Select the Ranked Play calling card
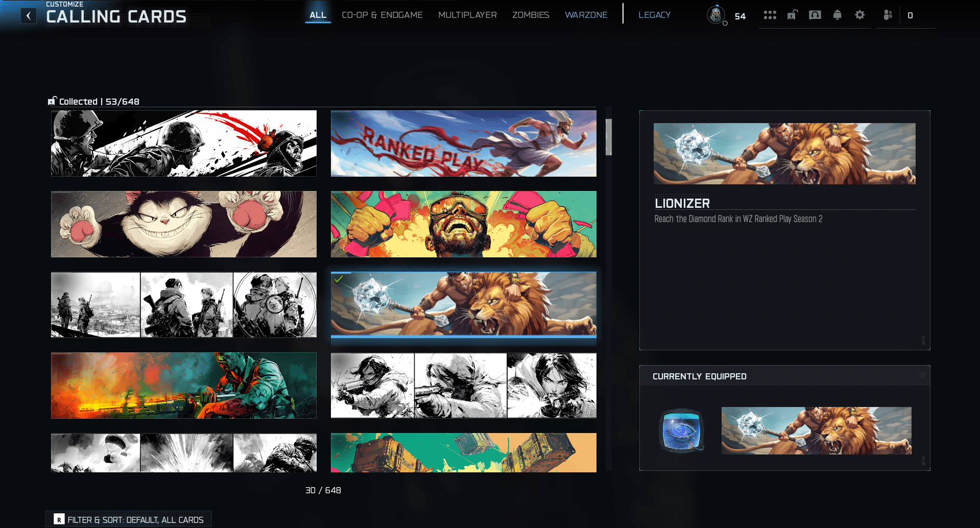Image resolution: width=980 pixels, height=528 pixels. pos(463,143)
